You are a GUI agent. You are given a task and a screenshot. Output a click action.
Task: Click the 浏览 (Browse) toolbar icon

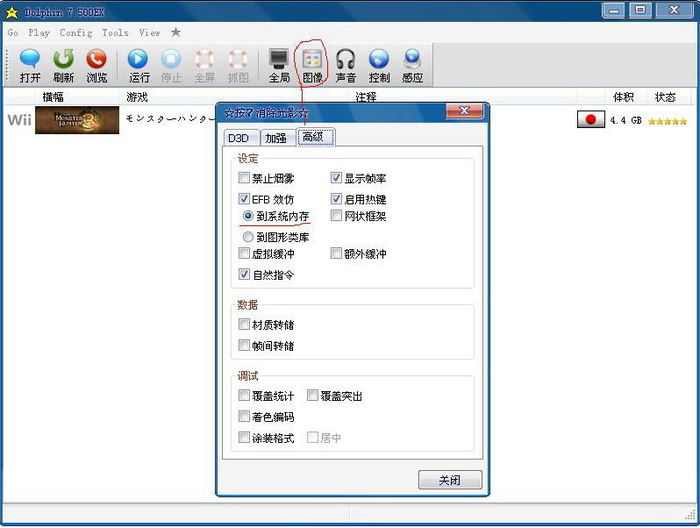coord(96,66)
